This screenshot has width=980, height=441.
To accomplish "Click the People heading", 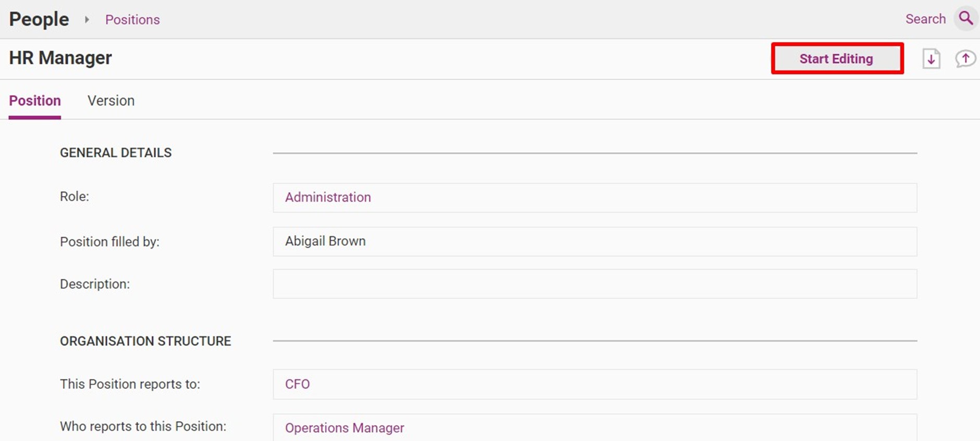I will [39, 19].
